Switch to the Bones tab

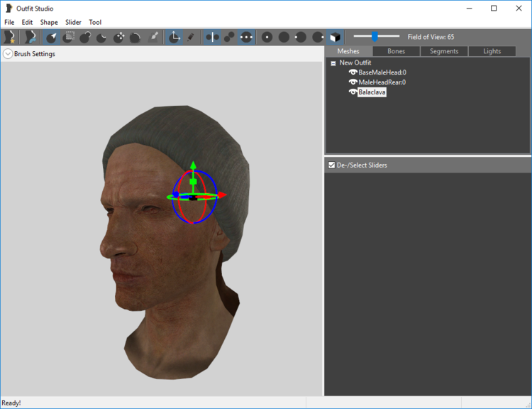397,51
